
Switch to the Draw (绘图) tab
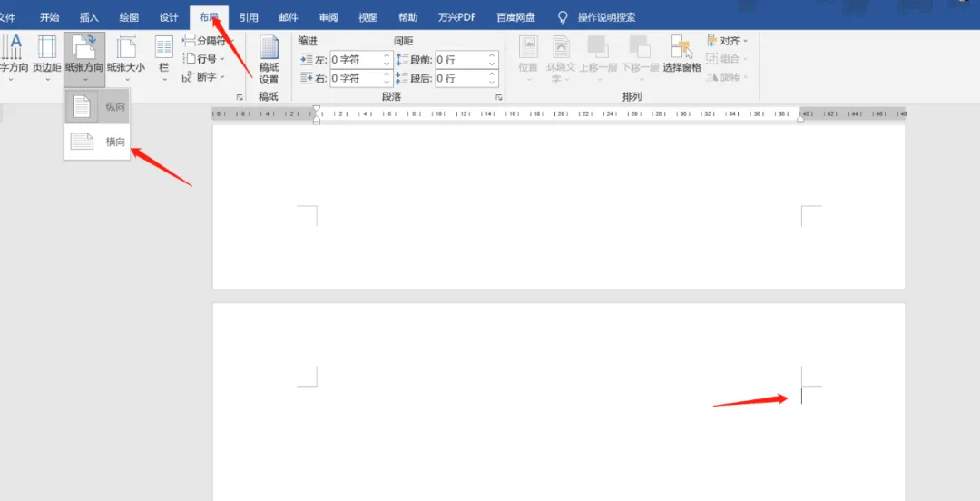[129, 17]
